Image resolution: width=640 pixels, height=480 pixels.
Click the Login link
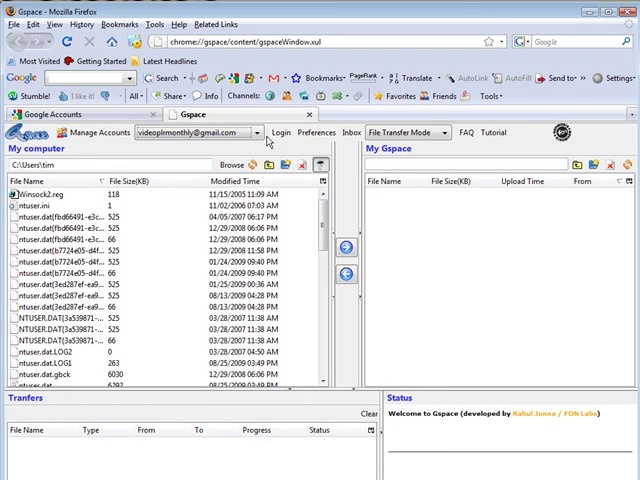(281, 133)
